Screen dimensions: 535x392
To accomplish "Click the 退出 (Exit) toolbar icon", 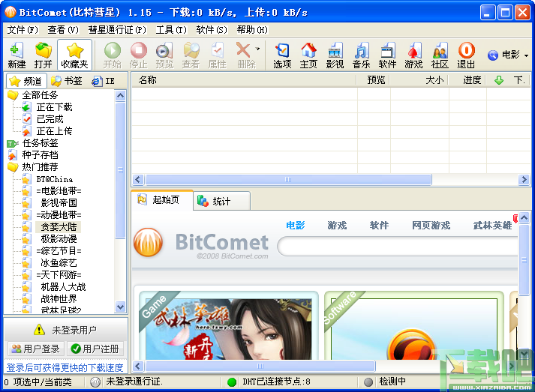I will coord(466,55).
